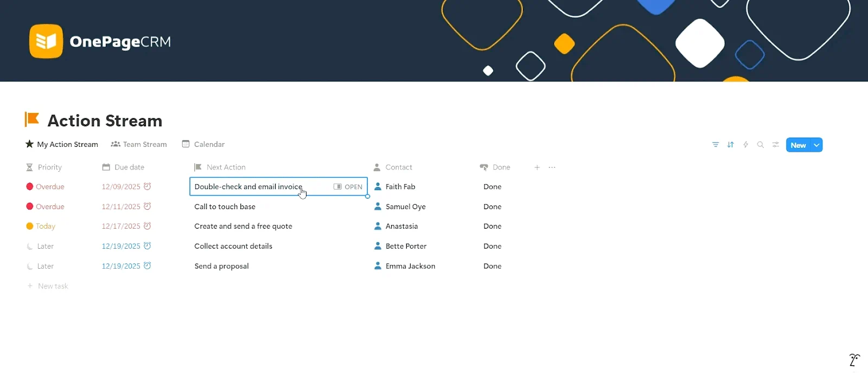The width and height of the screenshot is (868, 388).
Task: Click reminder clock icon in Send a proposal row
Action: tap(148, 266)
